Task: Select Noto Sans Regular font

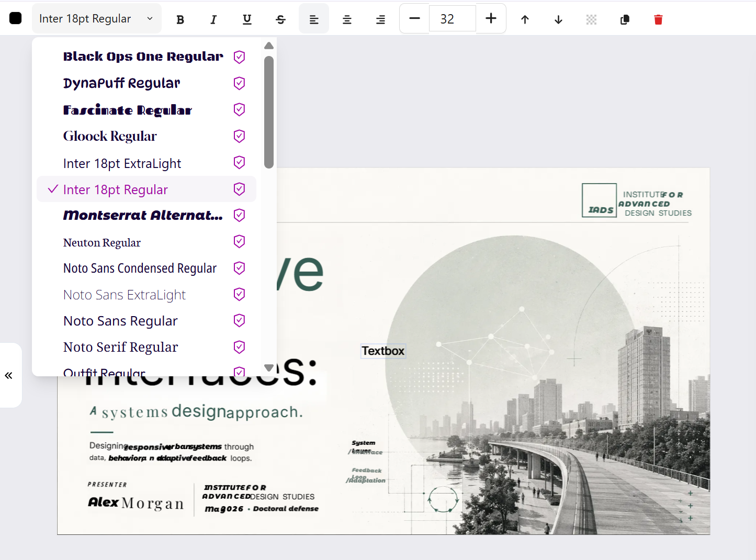Action: (146, 321)
